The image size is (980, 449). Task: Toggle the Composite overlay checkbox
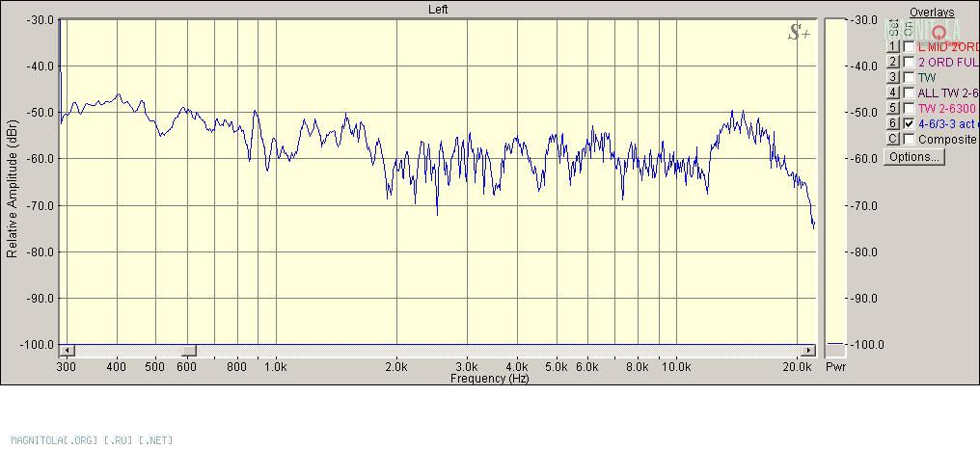click(x=909, y=139)
